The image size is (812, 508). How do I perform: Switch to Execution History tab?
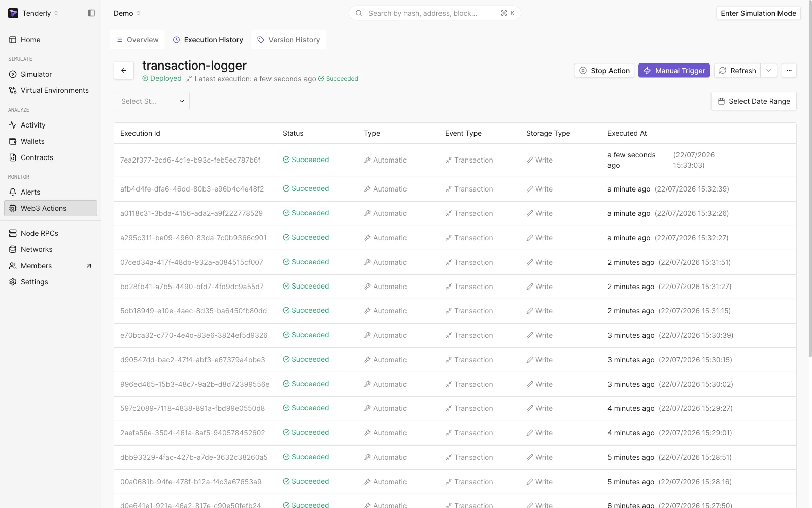coord(208,40)
